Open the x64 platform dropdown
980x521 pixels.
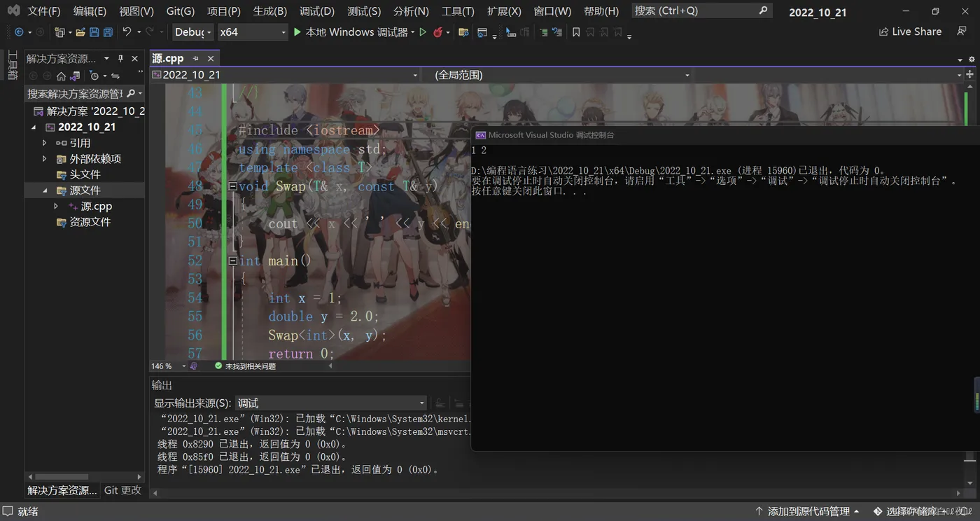(x=253, y=32)
